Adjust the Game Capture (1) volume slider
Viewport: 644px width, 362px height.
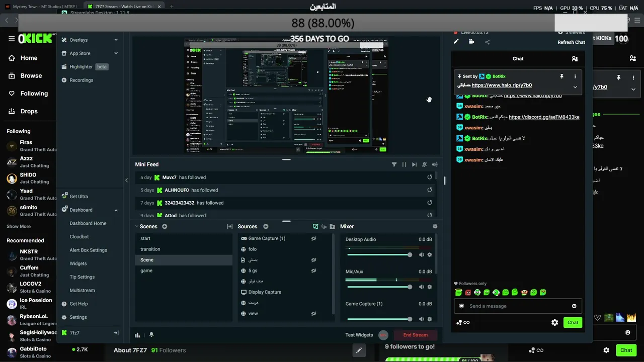coord(380,319)
